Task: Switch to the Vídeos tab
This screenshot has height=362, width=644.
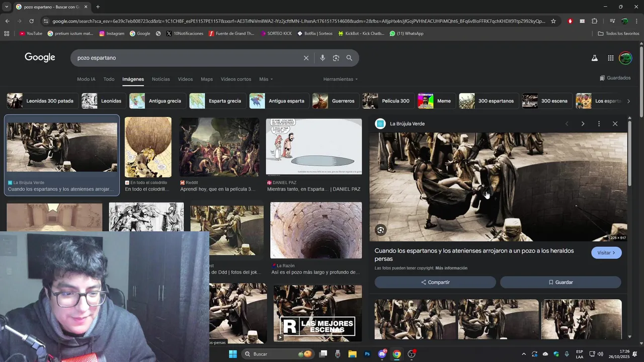Action: point(185,79)
